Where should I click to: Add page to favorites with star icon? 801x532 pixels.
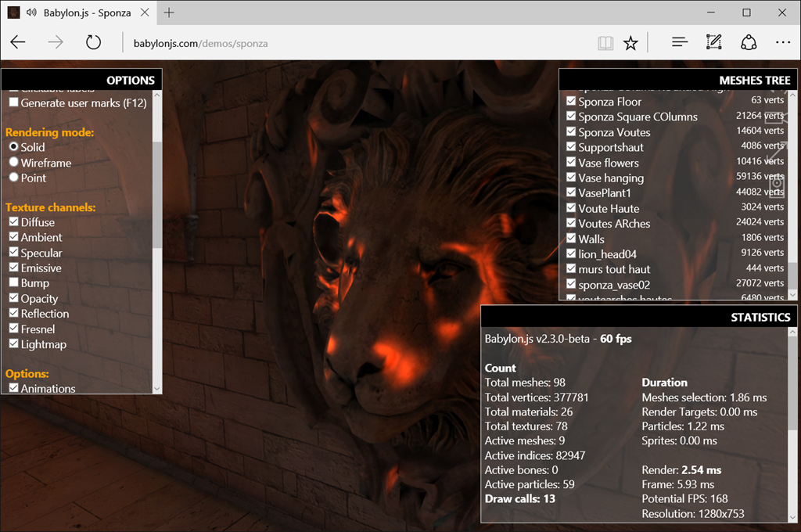pos(630,43)
